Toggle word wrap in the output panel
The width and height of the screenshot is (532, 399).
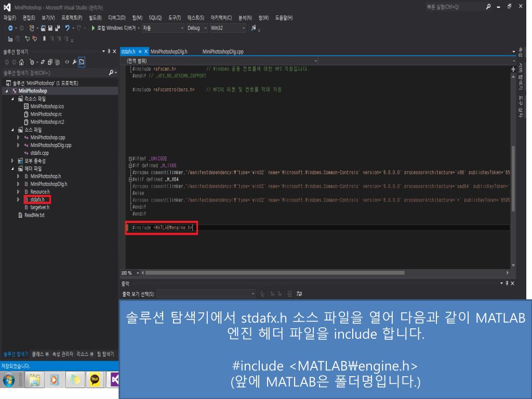pos(299,294)
